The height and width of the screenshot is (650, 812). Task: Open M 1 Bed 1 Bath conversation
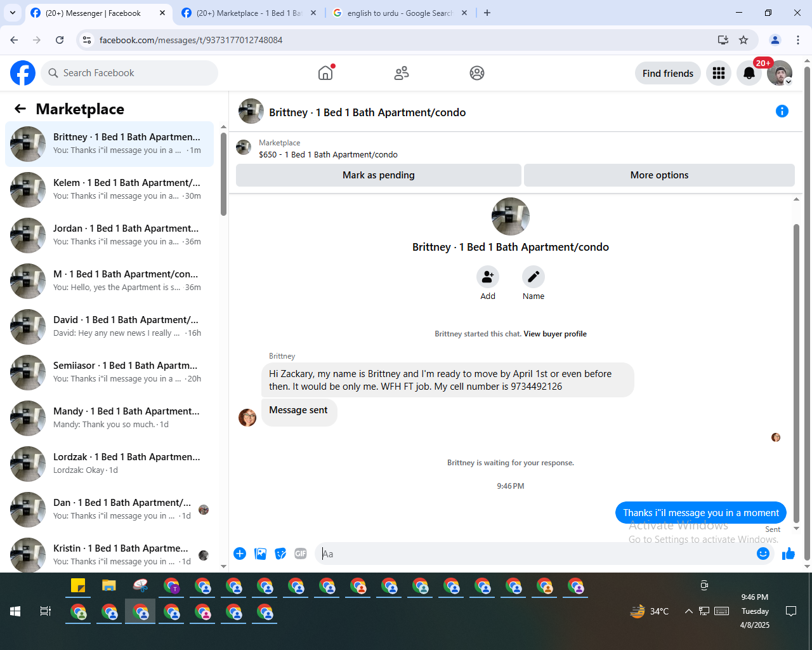click(110, 281)
